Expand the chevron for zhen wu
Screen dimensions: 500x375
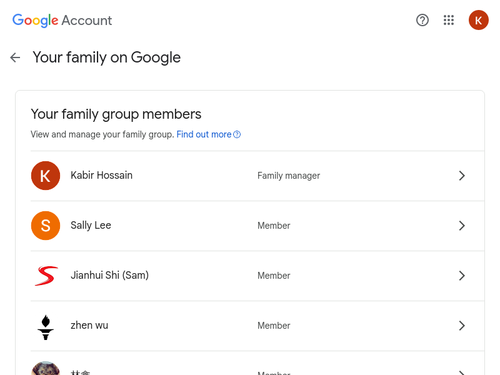click(x=462, y=326)
